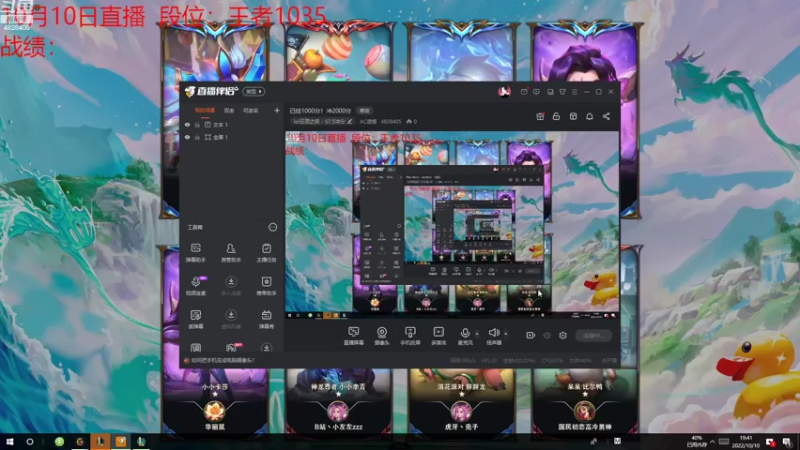Open the orange G app on taskbar
Screen dimensions: 800x450
80,441
